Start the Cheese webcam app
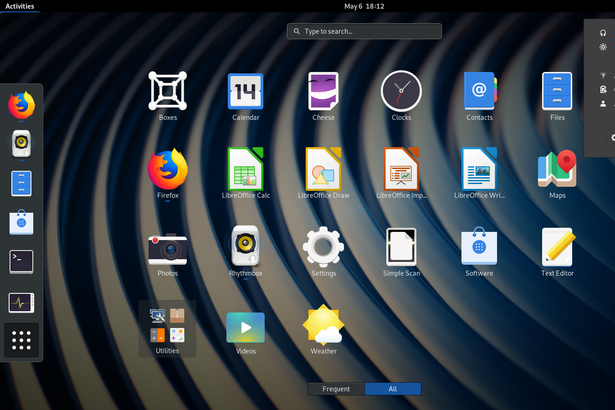615x410 pixels. click(x=323, y=96)
